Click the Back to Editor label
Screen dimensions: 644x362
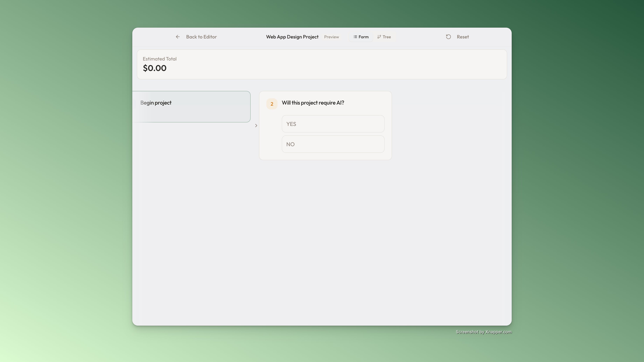click(x=201, y=37)
